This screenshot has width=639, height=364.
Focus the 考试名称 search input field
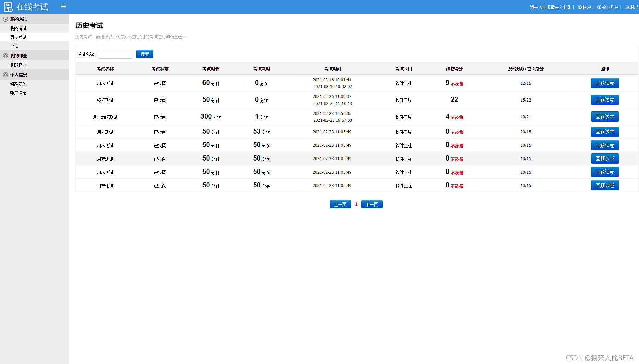(x=115, y=54)
